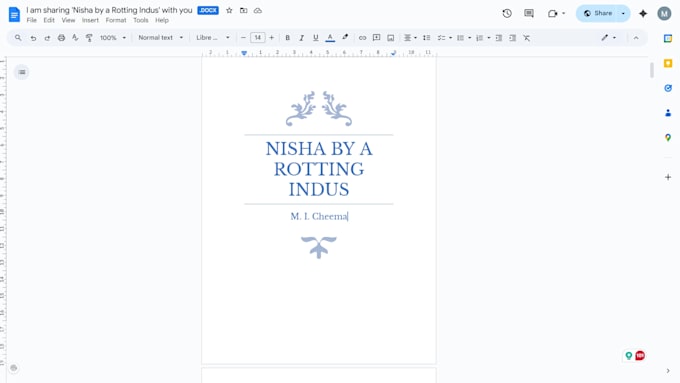Decrease indent
Viewport: 680px width, 383px height.
click(499, 38)
